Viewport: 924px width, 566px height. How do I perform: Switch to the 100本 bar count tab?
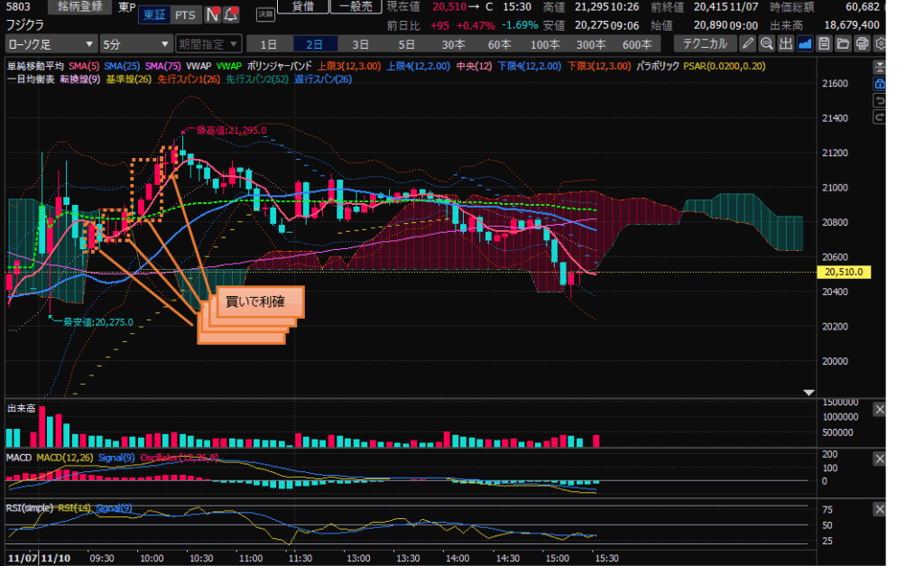pos(544,43)
